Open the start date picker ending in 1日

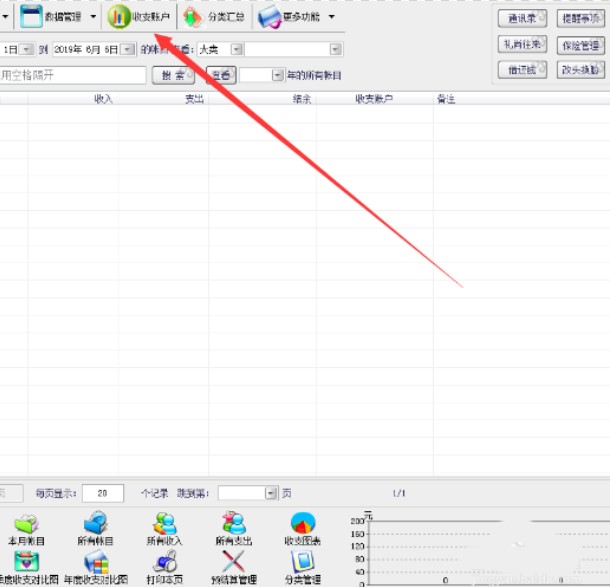tap(27, 49)
